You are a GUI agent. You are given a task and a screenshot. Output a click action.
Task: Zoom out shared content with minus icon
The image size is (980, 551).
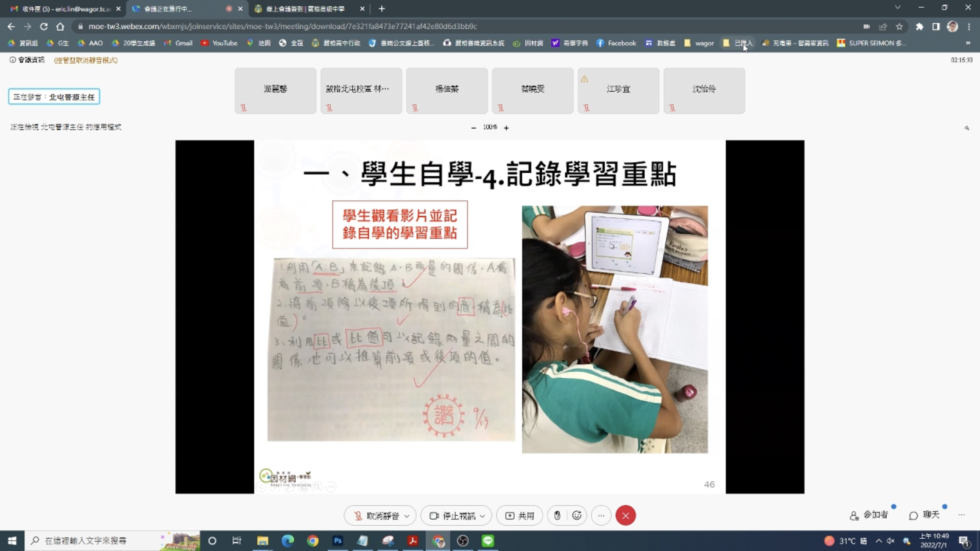pos(474,128)
